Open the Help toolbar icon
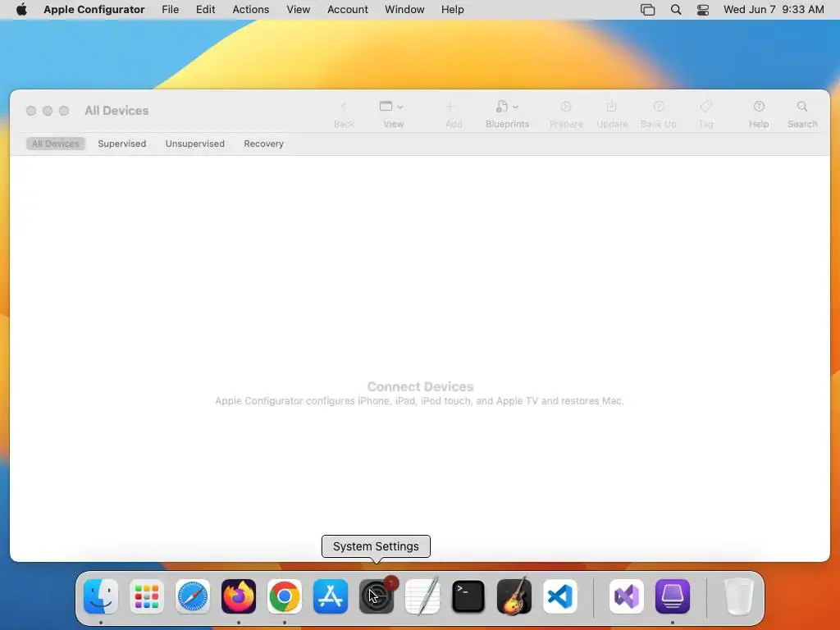 (759, 114)
